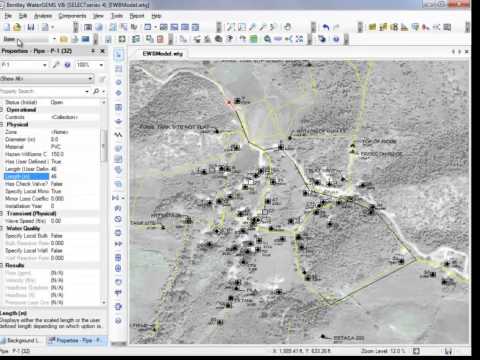Click the New file icon

[6, 27]
